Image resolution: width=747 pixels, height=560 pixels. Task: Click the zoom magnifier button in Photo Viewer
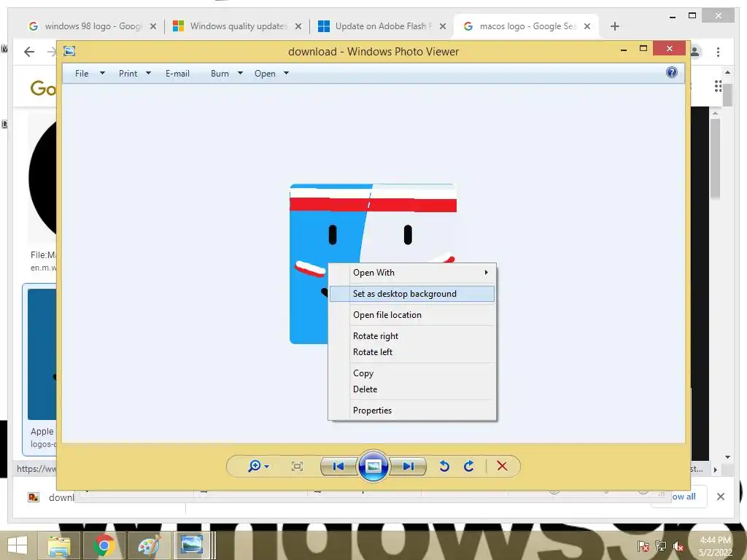[x=258, y=466]
